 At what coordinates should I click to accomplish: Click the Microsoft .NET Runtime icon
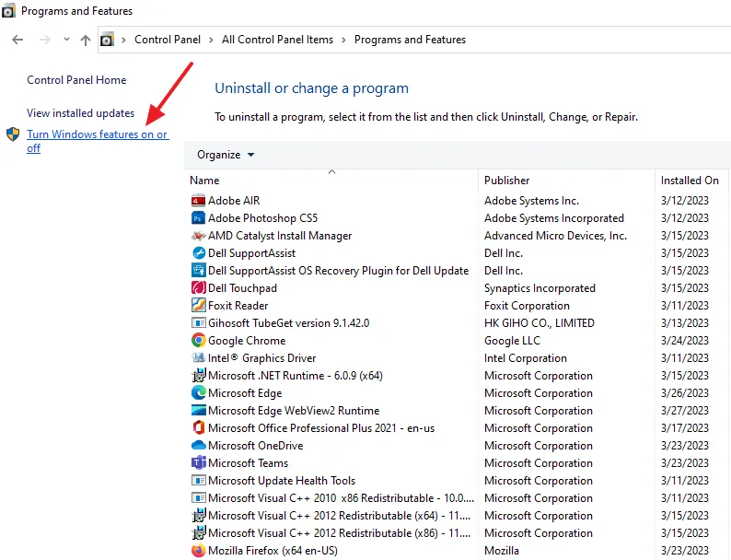(198, 376)
